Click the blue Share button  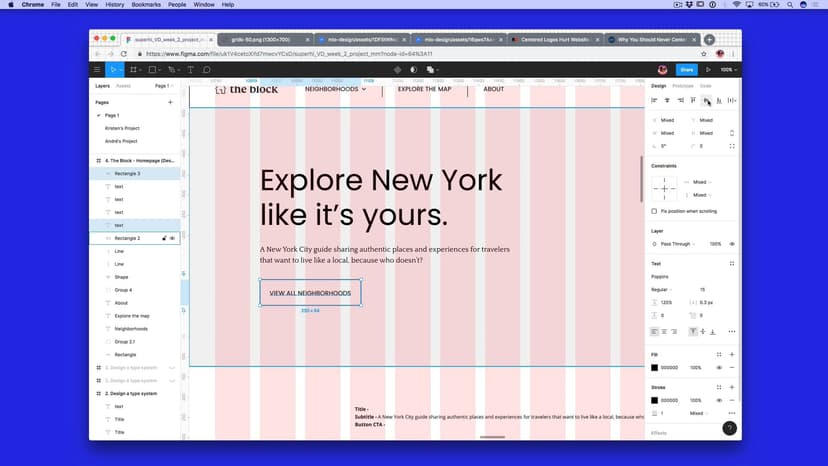coord(686,70)
